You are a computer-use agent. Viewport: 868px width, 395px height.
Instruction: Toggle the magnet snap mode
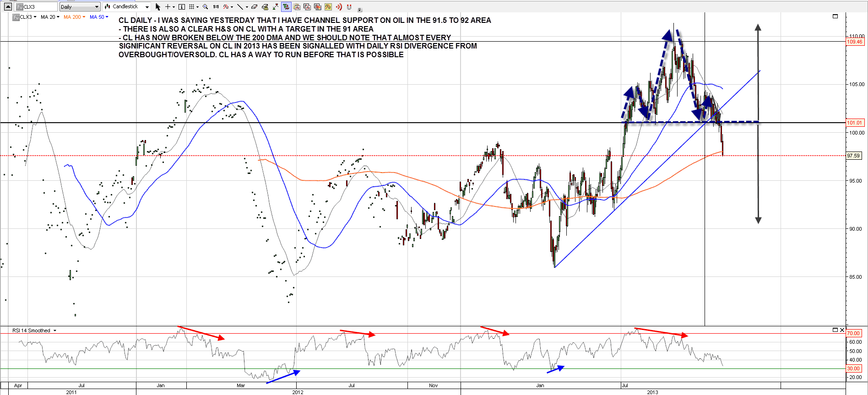pyautogui.click(x=349, y=7)
